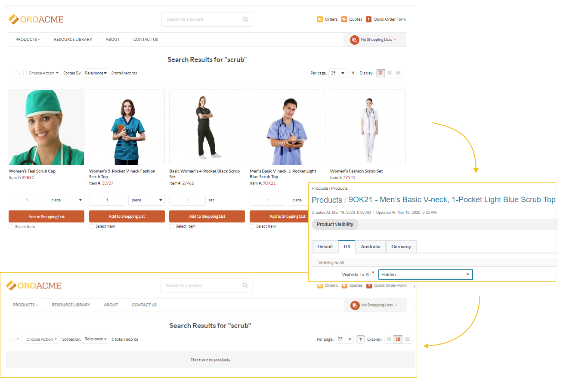This screenshot has width=563, height=392.
Task: Click the shopping list icon in top storefront
Action: tap(354, 40)
